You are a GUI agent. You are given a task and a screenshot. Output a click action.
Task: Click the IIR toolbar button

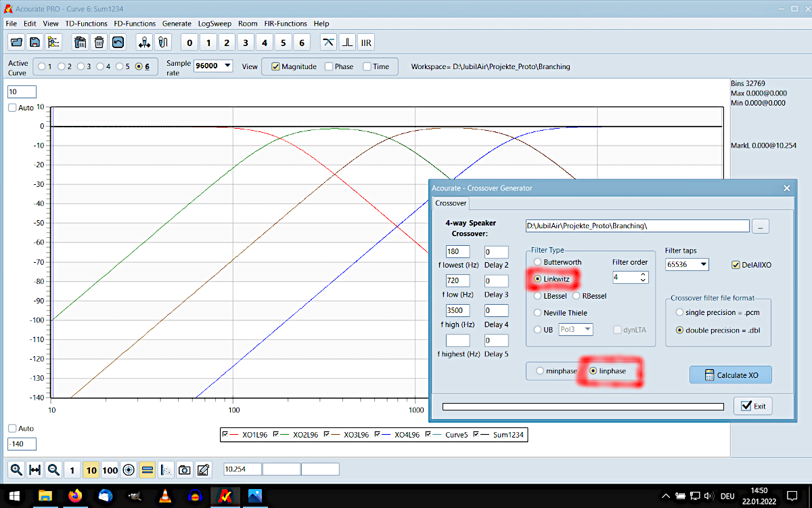click(366, 43)
